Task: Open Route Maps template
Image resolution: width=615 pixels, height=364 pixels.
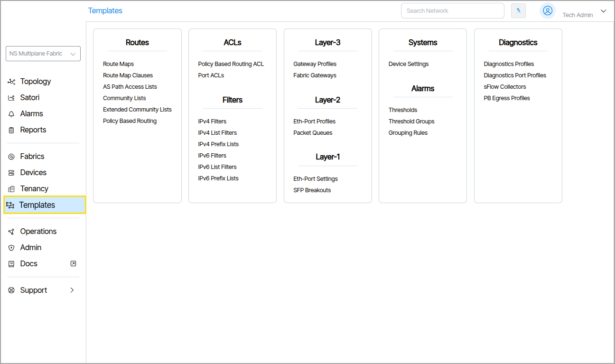Action: point(119,64)
